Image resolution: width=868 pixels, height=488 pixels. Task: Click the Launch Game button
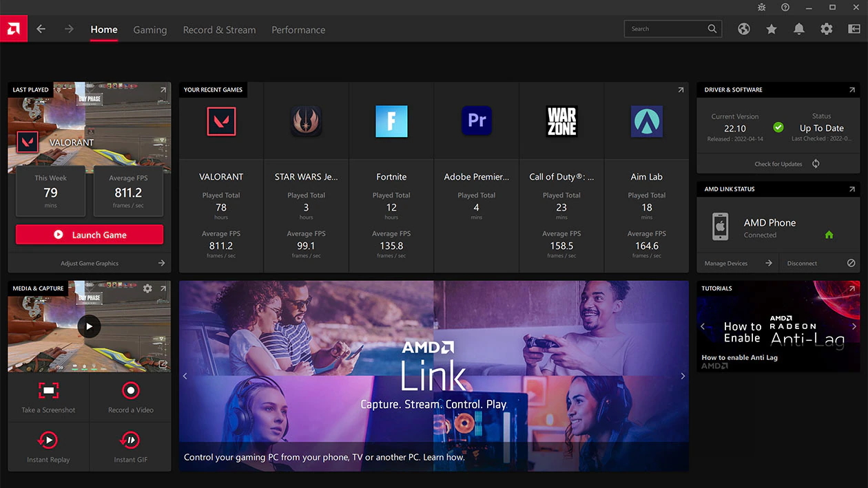pos(90,235)
